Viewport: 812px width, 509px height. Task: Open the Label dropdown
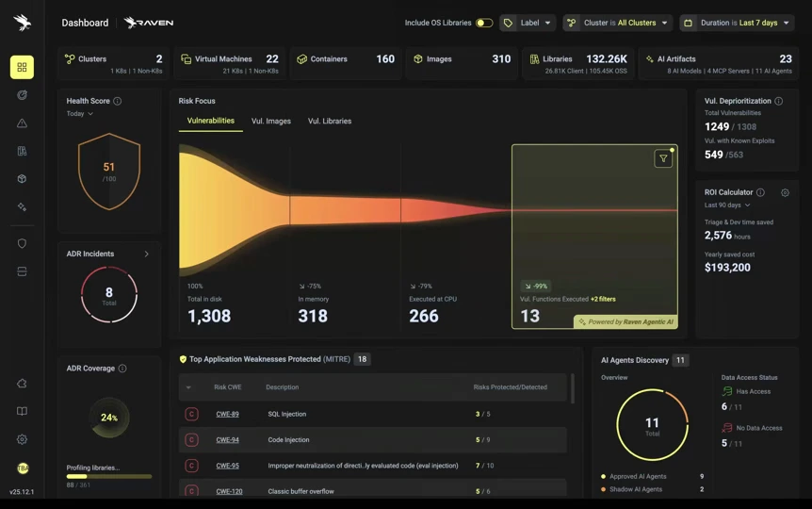[528, 23]
